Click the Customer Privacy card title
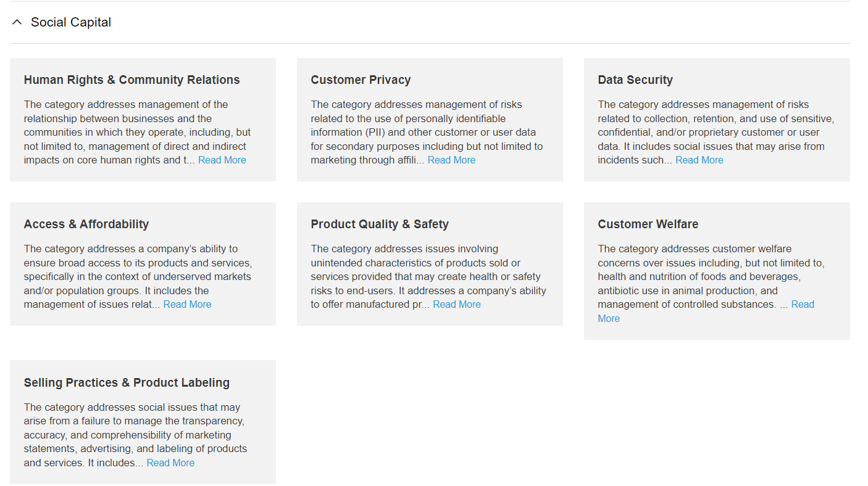The width and height of the screenshot is (868, 486). point(361,80)
